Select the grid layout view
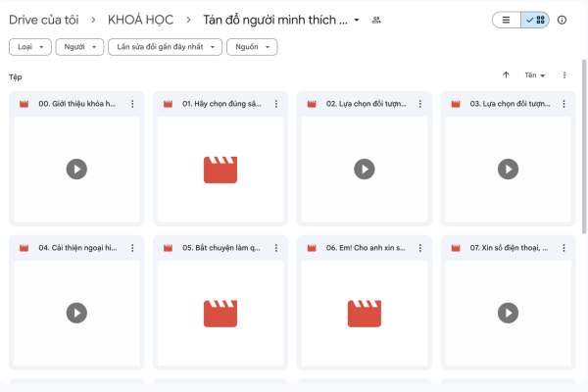The image size is (588, 392). [x=535, y=20]
